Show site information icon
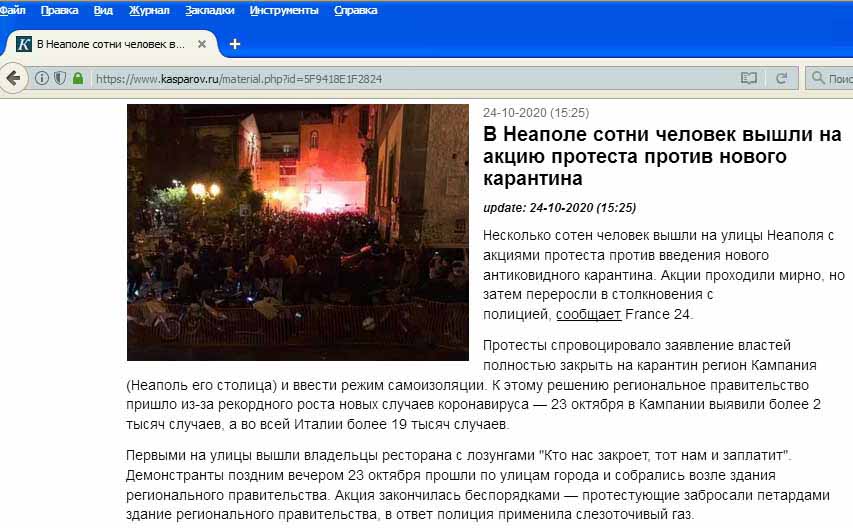This screenshot has height=528, width=853. point(41,78)
